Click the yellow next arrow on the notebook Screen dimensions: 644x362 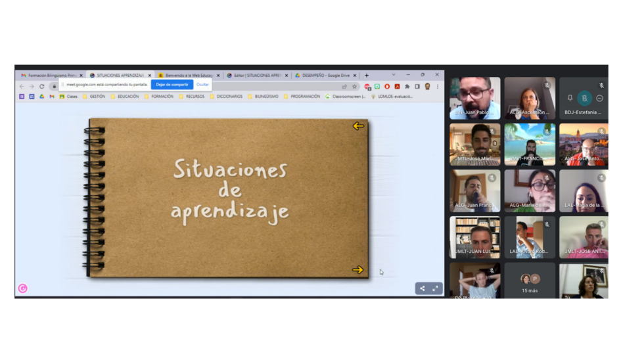pyautogui.click(x=357, y=269)
